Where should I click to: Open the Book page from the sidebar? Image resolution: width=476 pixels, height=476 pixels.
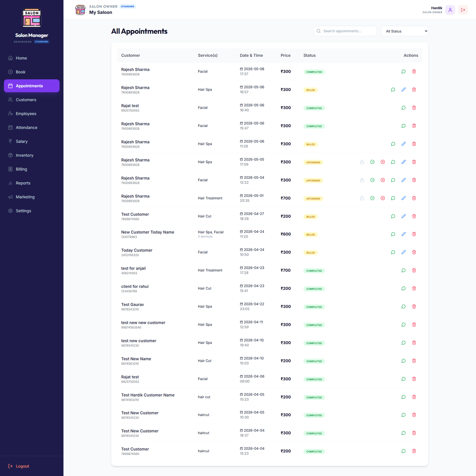coord(32,72)
